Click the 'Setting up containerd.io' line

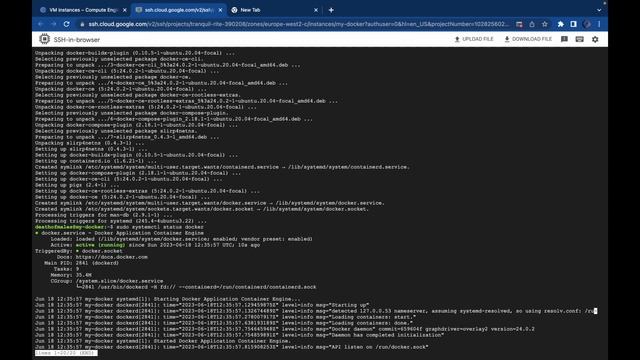[96, 161]
